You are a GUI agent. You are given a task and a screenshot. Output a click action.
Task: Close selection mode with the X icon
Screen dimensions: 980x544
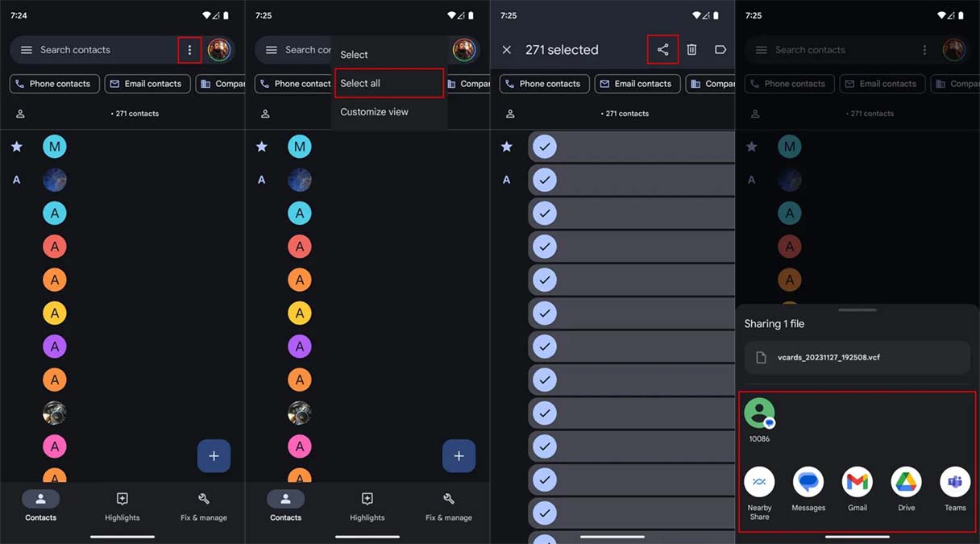(x=507, y=50)
